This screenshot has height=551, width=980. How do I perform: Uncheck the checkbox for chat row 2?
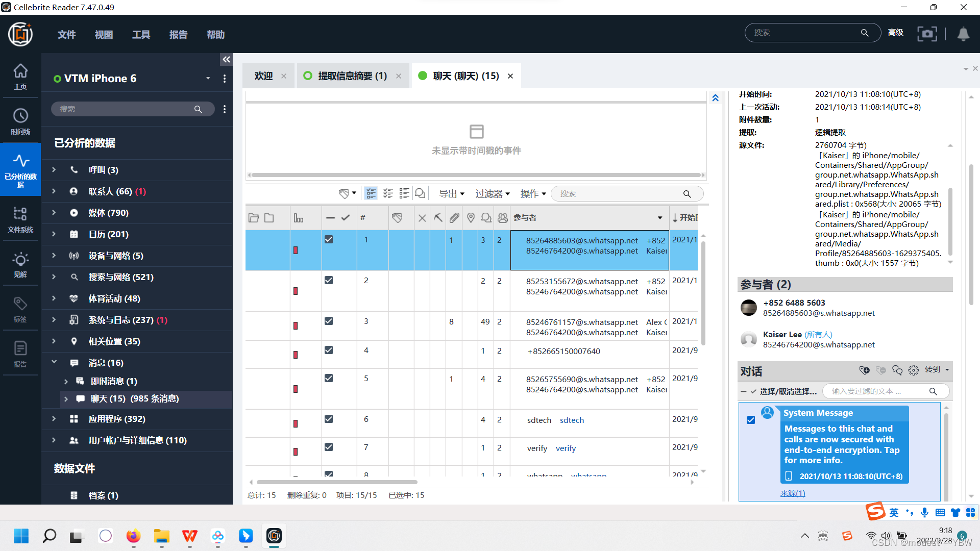329,280
